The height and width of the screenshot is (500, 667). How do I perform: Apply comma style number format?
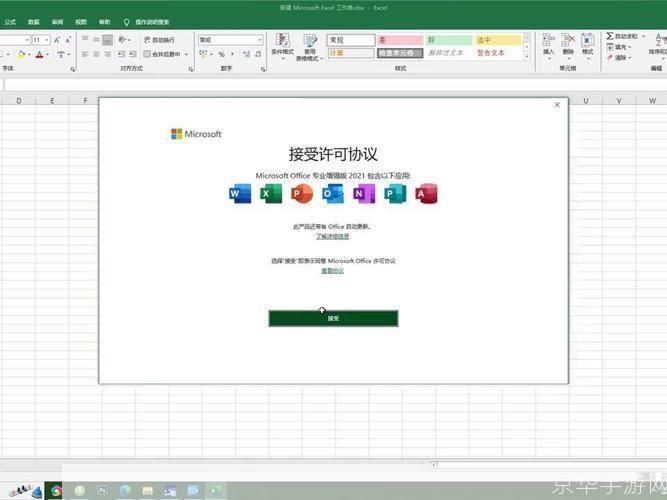tap(233, 54)
